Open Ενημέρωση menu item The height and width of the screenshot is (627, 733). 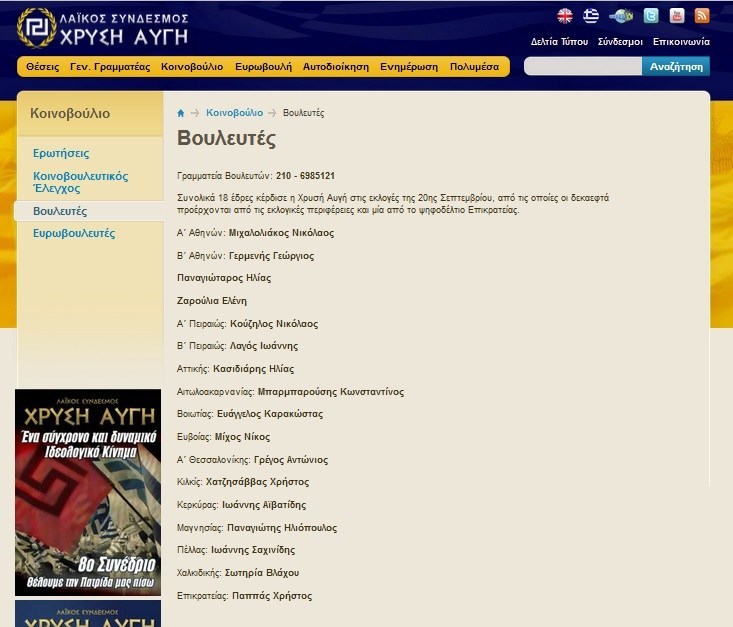[x=409, y=67]
